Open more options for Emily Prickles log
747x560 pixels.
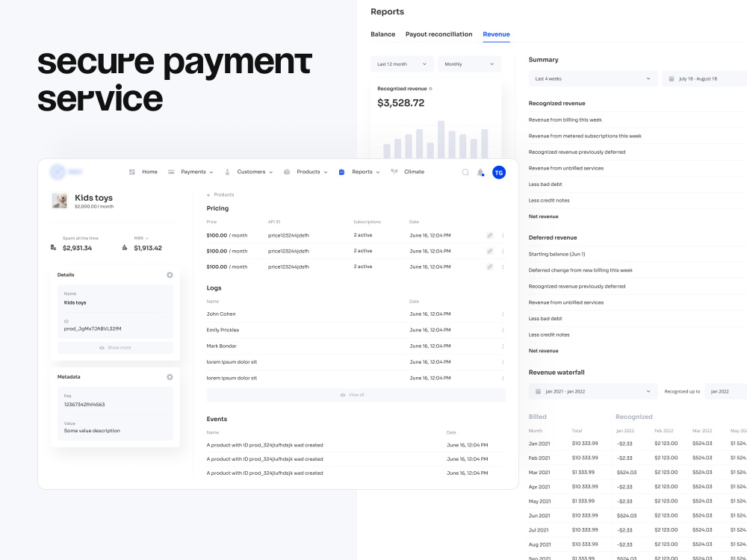click(503, 330)
